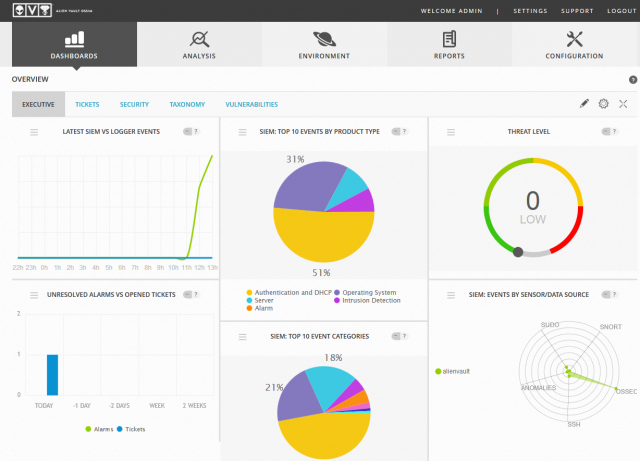Open the Support link
Screen dimensions: 640x461
[577, 11]
